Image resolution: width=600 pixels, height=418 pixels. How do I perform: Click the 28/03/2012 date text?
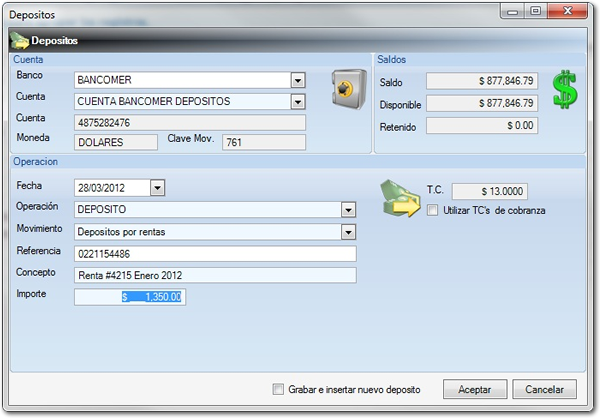101,188
